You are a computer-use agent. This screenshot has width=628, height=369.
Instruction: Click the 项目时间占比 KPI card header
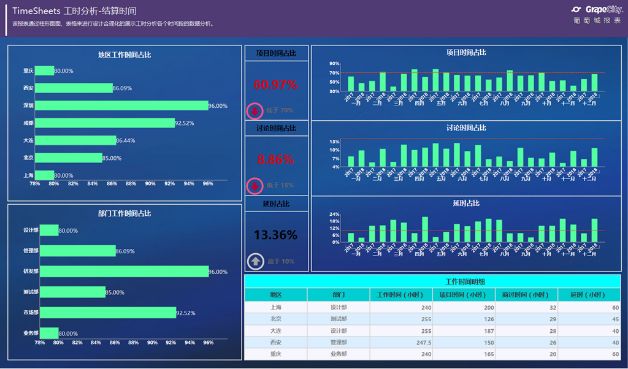click(x=276, y=53)
